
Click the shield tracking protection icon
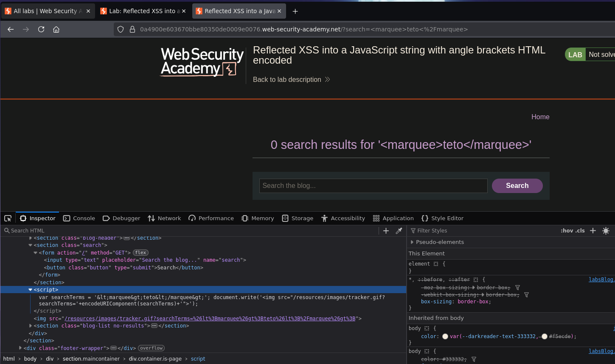[121, 29]
